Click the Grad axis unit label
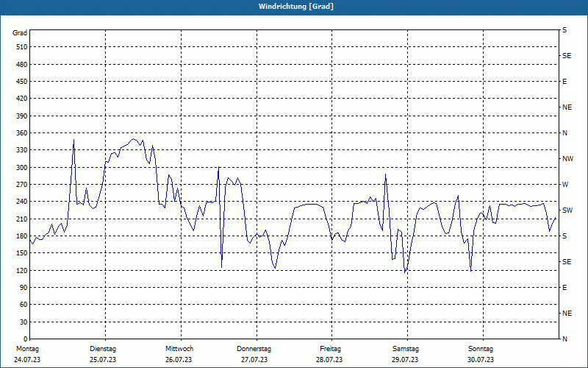 [x=20, y=33]
